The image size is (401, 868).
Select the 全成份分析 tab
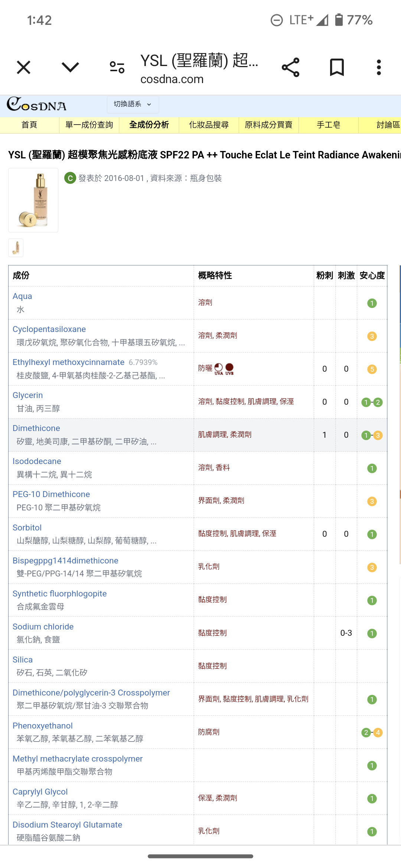[x=149, y=125]
